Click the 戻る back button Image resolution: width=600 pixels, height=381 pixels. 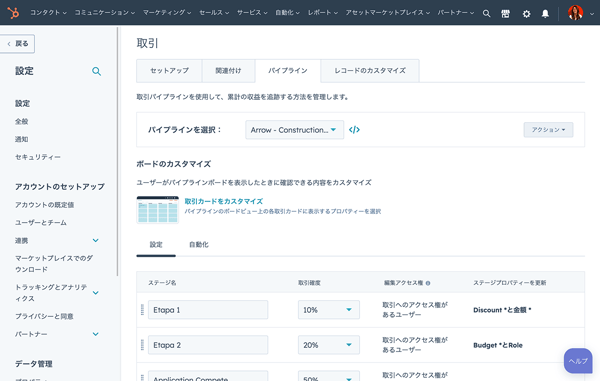(17, 44)
